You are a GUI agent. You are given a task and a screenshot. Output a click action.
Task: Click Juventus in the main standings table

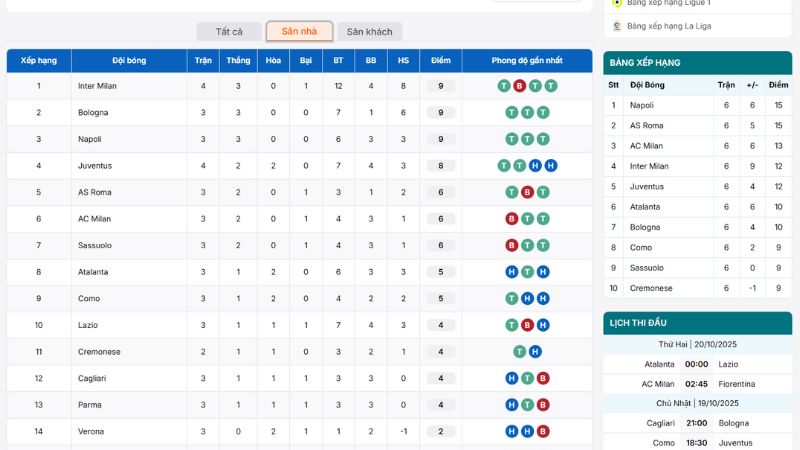[x=95, y=166]
